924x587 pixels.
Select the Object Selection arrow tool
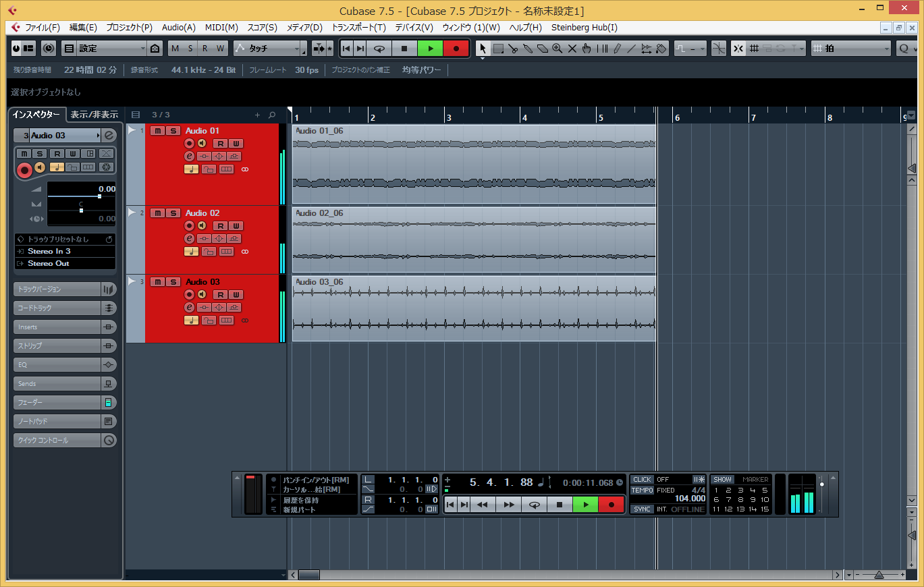[x=483, y=49]
